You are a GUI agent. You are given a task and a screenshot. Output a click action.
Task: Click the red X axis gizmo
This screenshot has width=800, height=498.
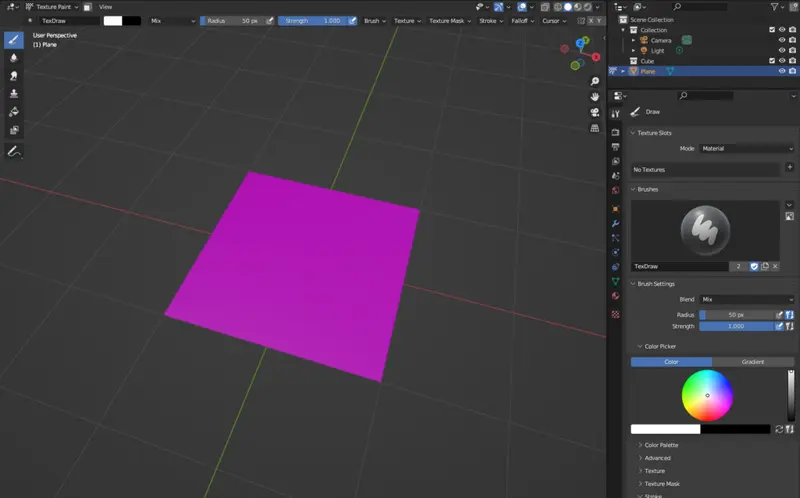point(596,57)
